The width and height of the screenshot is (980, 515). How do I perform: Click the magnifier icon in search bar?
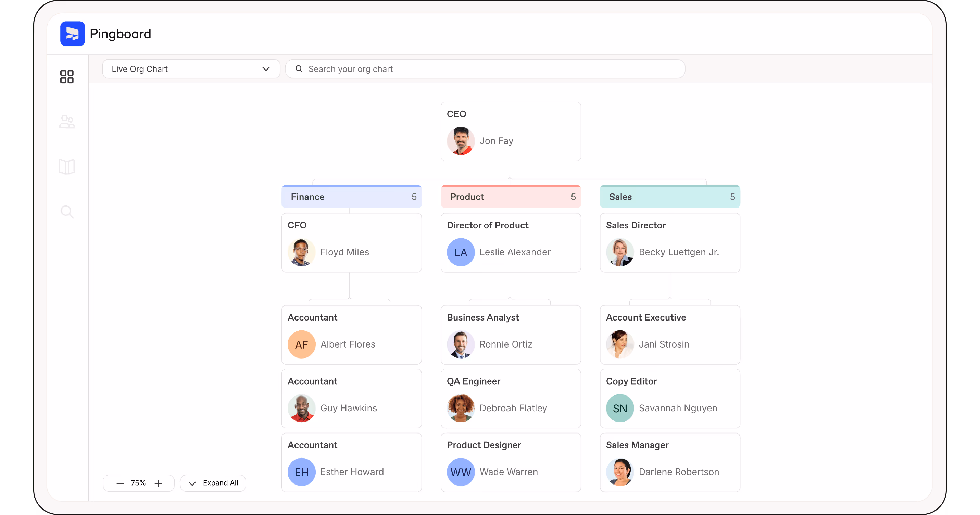[299, 69]
